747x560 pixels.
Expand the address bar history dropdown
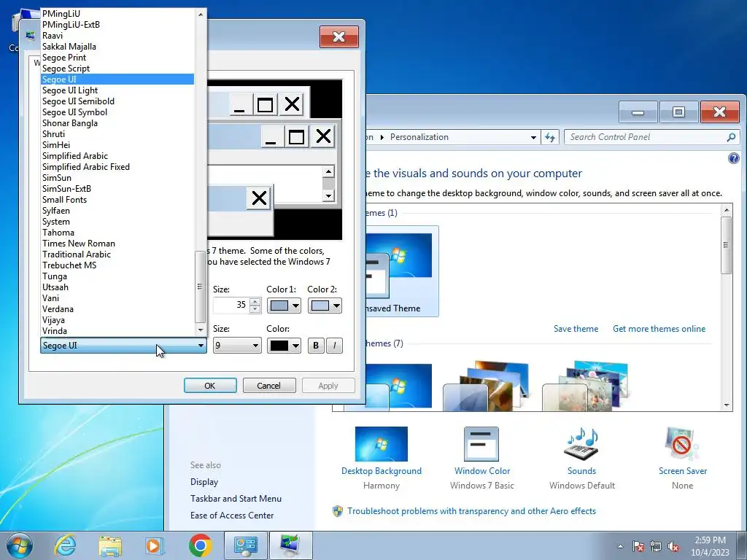coord(533,137)
